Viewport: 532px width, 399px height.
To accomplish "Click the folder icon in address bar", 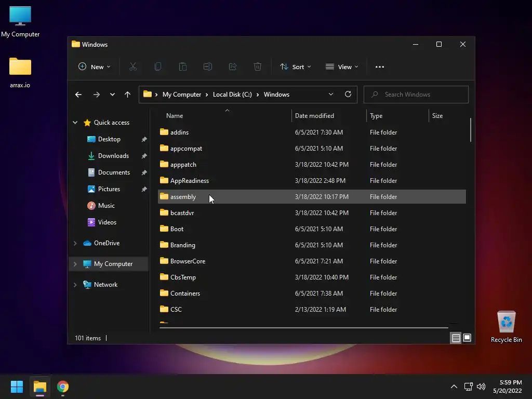I will point(147,95).
